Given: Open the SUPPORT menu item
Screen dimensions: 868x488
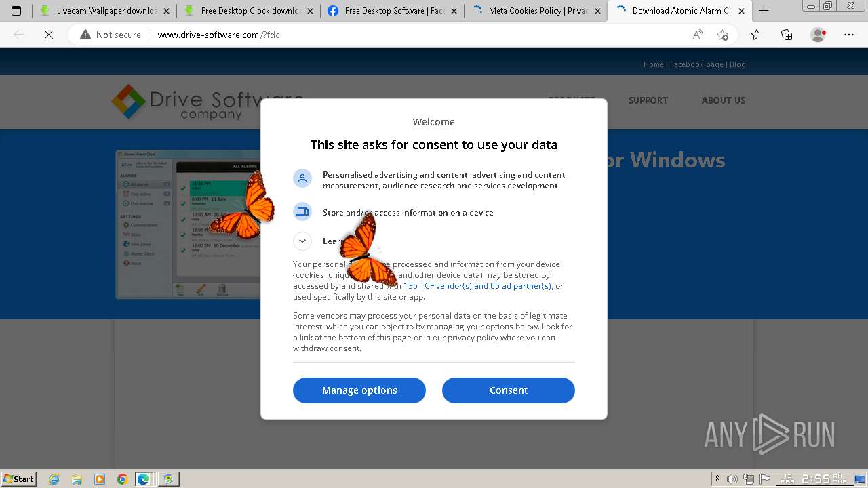Looking at the screenshot, I should pos(648,100).
